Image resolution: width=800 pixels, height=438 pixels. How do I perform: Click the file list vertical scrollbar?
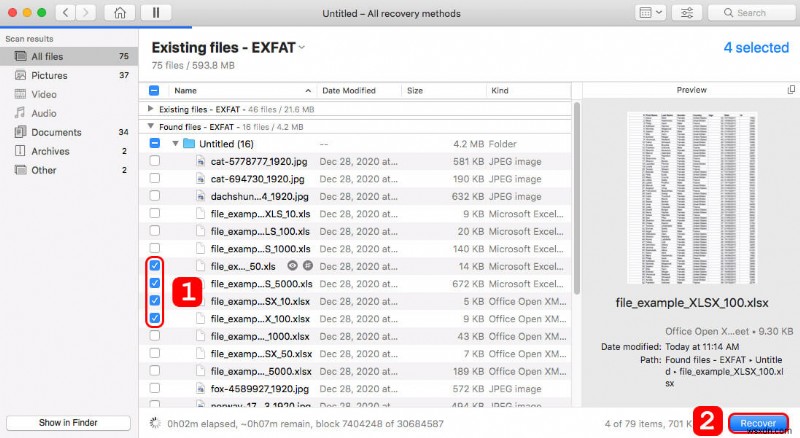point(577,198)
